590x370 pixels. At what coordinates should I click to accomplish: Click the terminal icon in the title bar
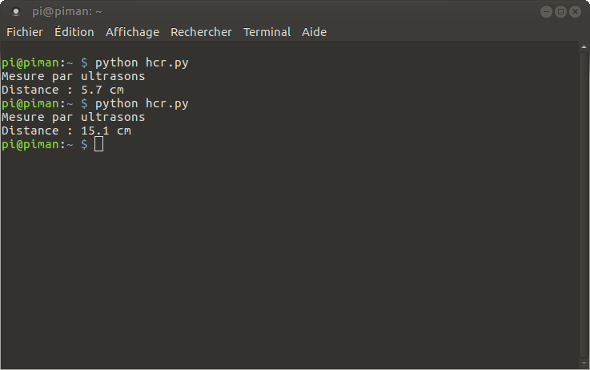pos(16,12)
